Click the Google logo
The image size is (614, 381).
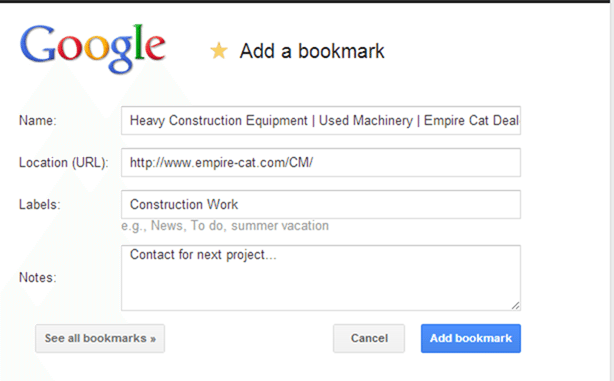coord(93,49)
